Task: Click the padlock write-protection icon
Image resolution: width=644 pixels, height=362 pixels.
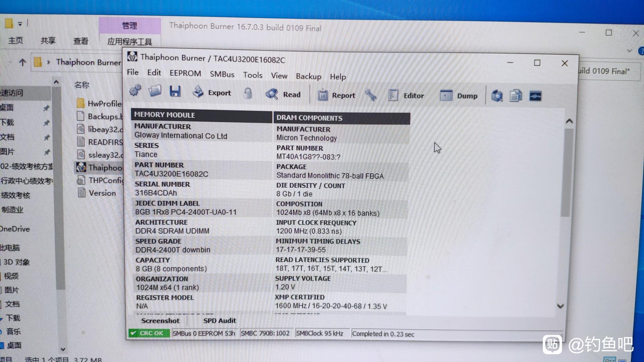Action: click(248, 93)
